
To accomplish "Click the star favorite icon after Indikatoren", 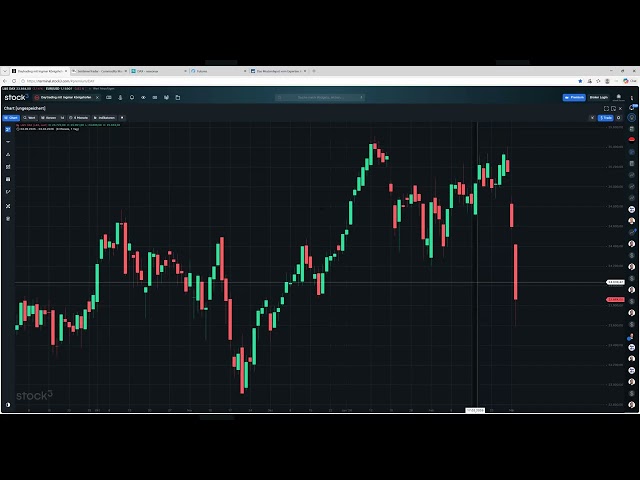I will pyautogui.click(x=122, y=118).
